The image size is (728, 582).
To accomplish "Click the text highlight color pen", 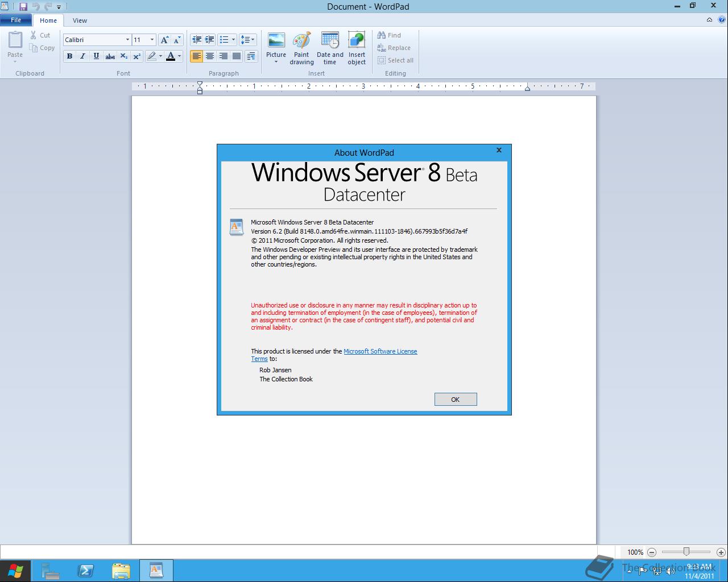I will pos(151,56).
